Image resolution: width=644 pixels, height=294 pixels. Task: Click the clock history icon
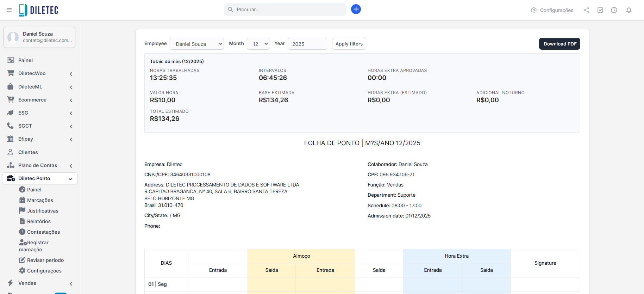coord(614,10)
